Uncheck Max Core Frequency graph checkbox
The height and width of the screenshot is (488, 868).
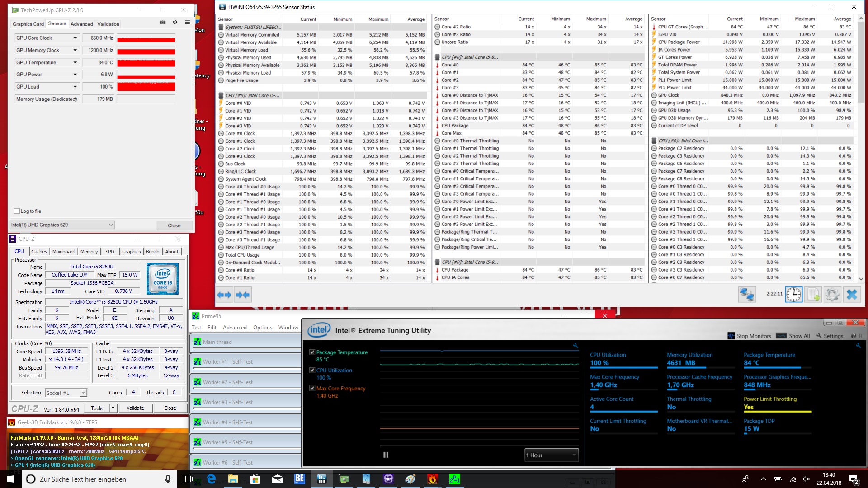pyautogui.click(x=312, y=388)
